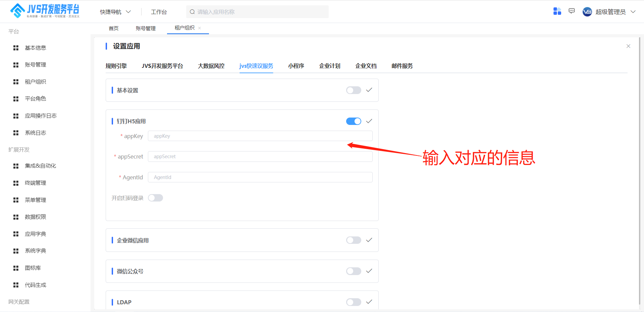Close the 租户组织 page tab
The height and width of the screenshot is (312, 644).
tap(200, 28)
